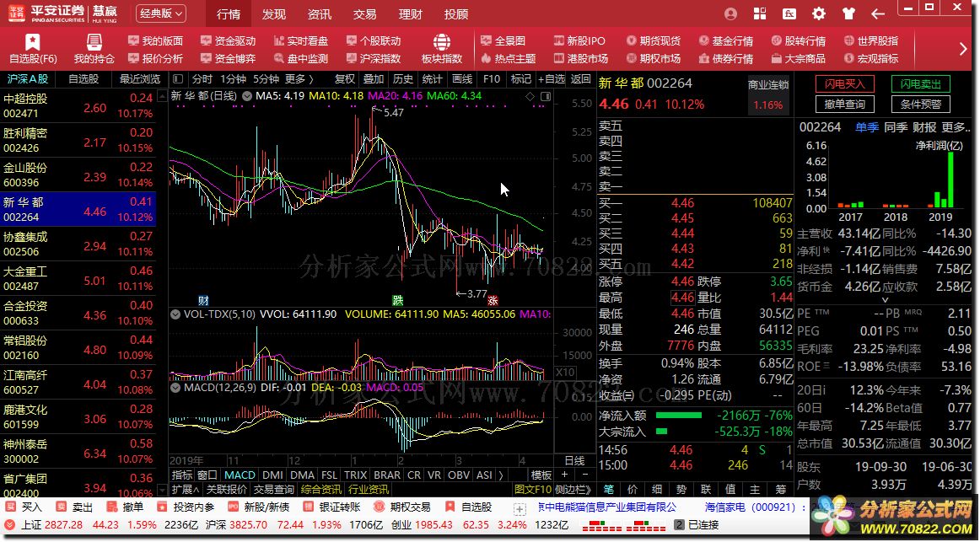Open 大宗商品 toolbar item
Viewport: 980px width, 542px height.
[798, 58]
